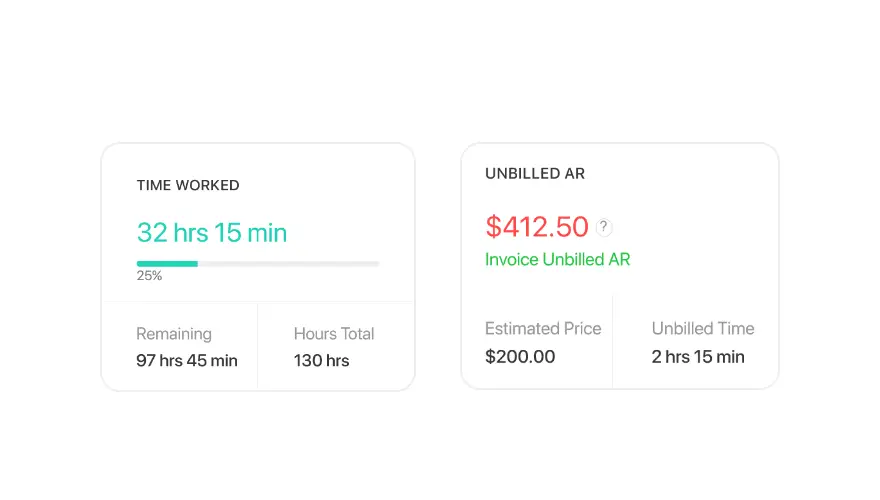Click the blank area of the Unbilled AR card
This screenshot has height=500, width=880.
702,236
